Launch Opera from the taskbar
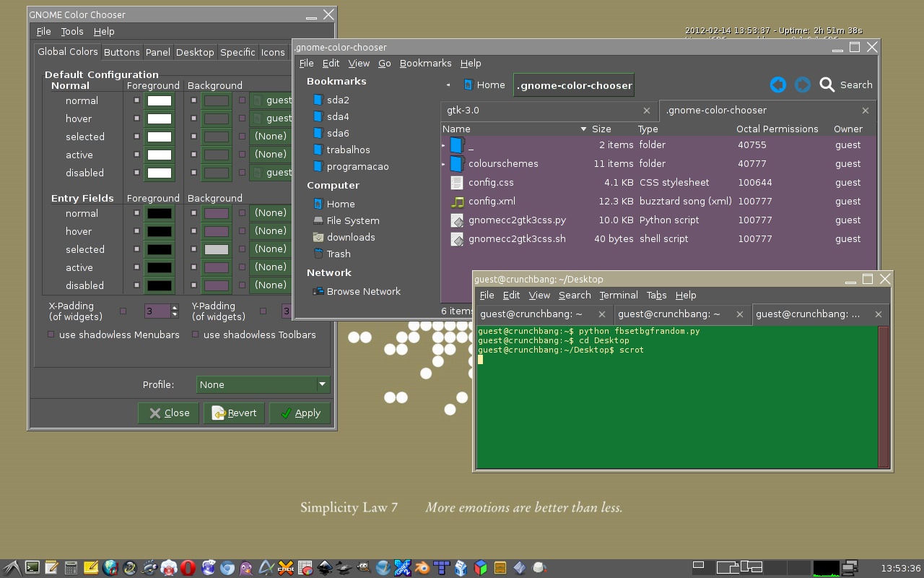Screen dimensions: 924x578 coord(188,568)
